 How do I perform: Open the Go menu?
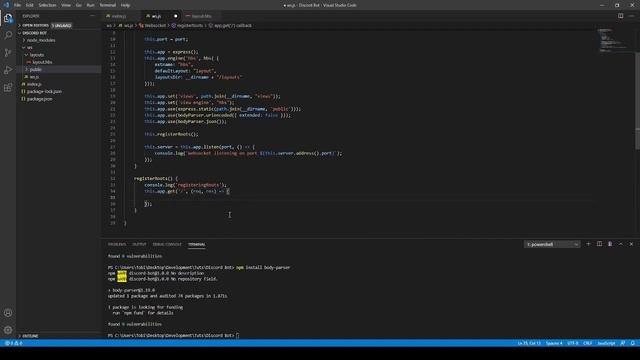coord(78,5)
